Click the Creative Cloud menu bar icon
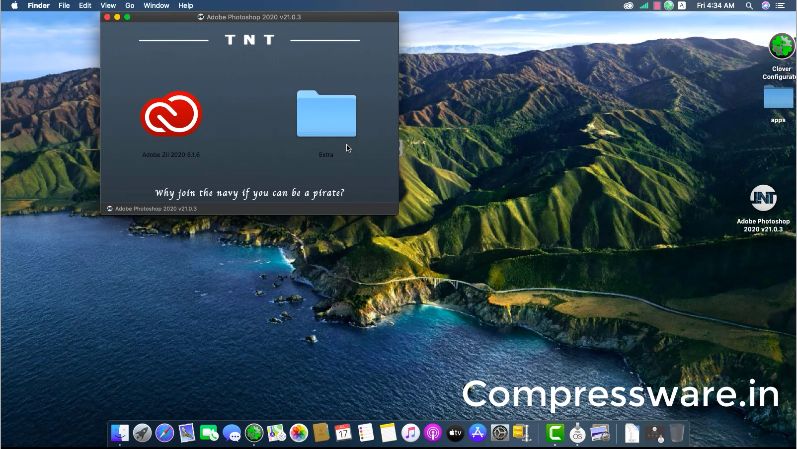 [629, 6]
